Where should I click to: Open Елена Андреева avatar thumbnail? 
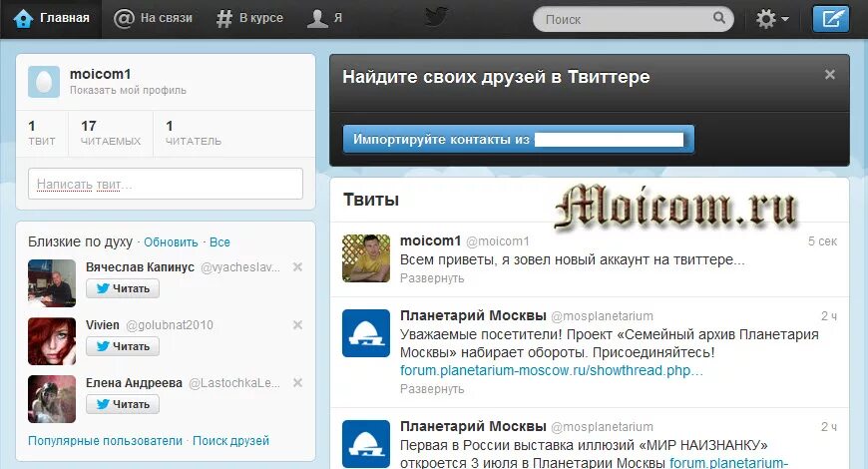(52, 399)
